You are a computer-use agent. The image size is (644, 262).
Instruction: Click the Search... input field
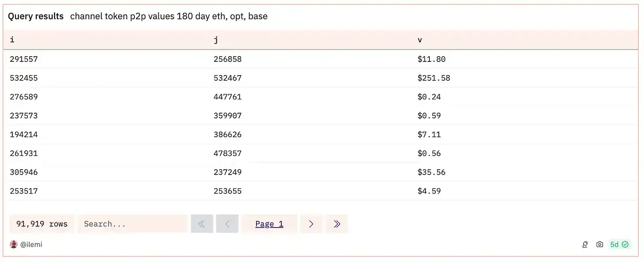pyautogui.click(x=132, y=224)
